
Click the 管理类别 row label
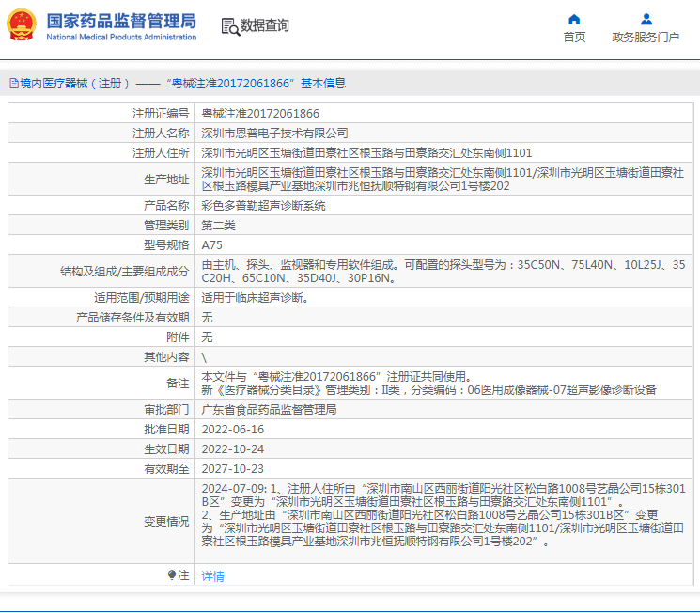[166, 226]
